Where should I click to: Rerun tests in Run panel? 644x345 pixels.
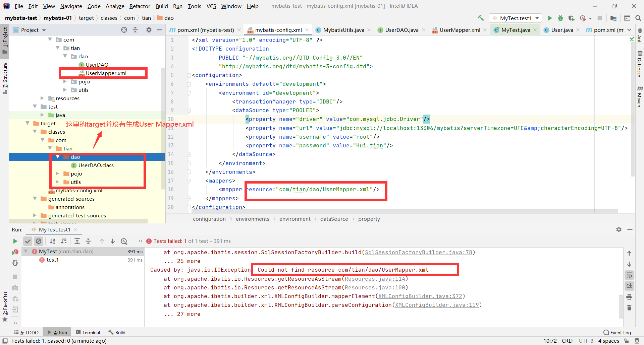pyautogui.click(x=15, y=241)
